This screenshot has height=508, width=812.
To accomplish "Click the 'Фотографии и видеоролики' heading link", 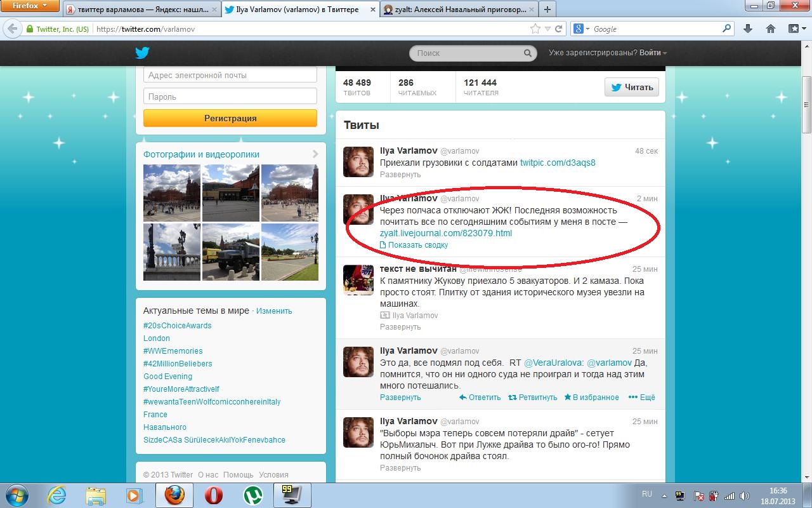I will pyautogui.click(x=201, y=154).
